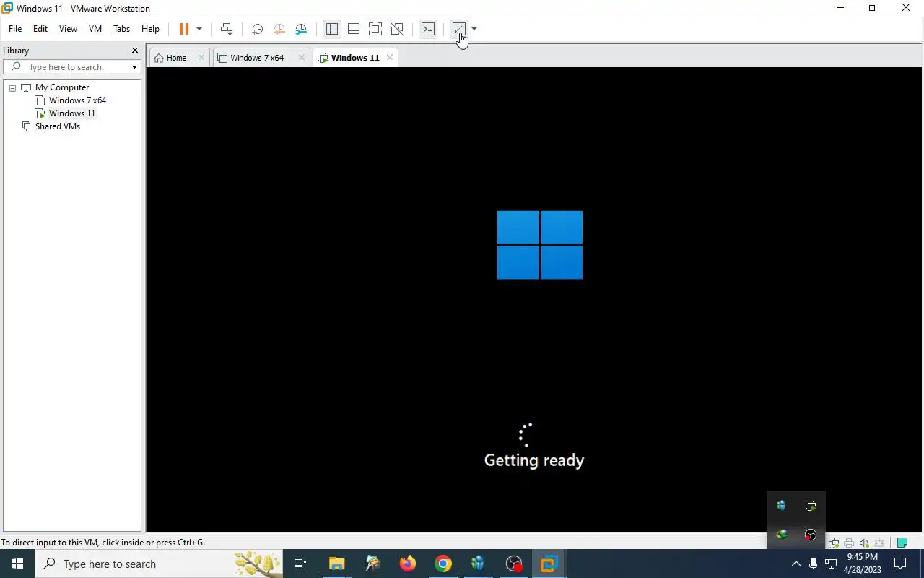Open the library search filter dropdown
924x578 pixels.
click(x=134, y=67)
